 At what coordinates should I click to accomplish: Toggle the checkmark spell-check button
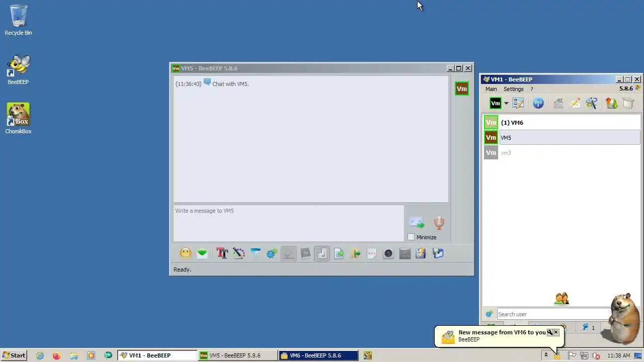288,253
